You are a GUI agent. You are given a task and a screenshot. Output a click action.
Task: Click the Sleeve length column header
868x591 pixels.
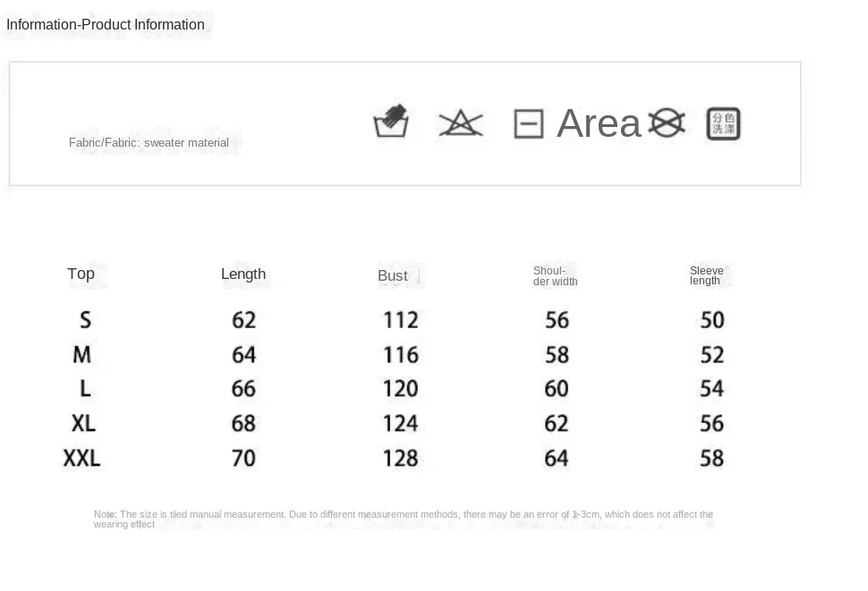706,275
